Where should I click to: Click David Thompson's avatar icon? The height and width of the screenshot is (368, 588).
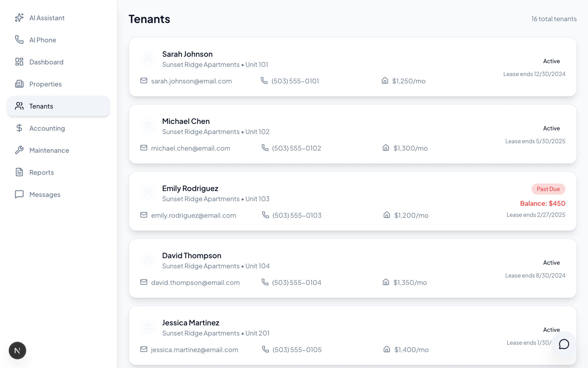(149, 260)
